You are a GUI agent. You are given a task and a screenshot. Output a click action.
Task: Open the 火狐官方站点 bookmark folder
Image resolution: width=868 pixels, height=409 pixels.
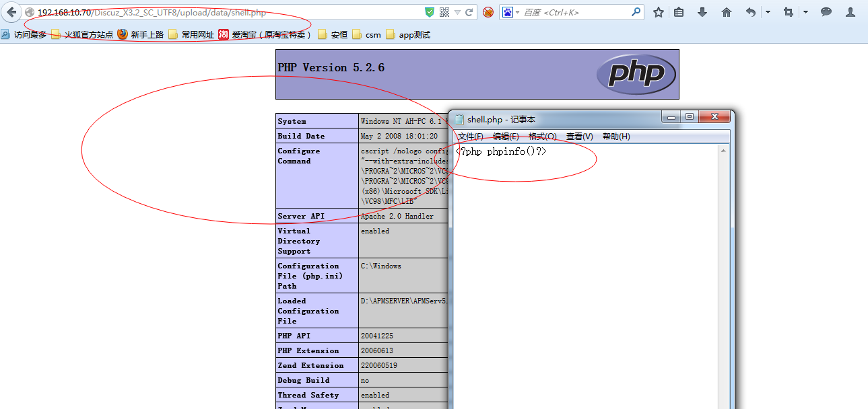[x=82, y=35]
